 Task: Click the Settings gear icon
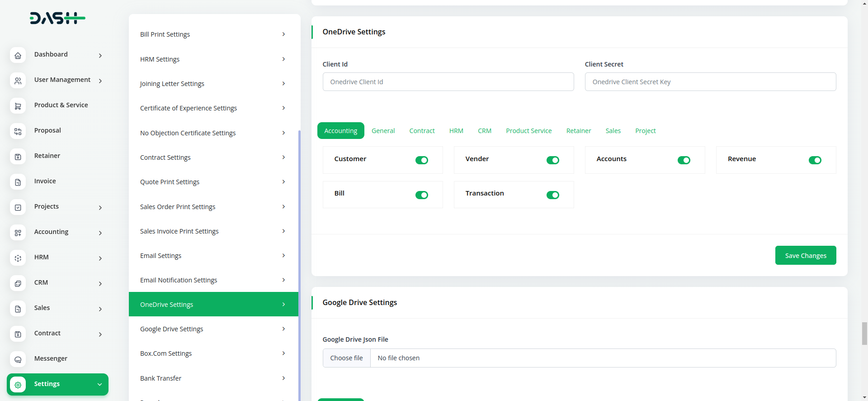pos(18,385)
